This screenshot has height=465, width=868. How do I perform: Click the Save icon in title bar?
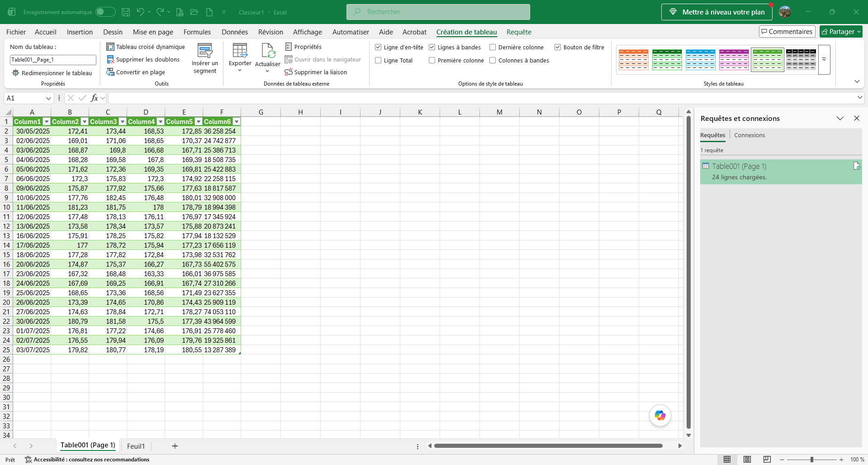[126, 12]
